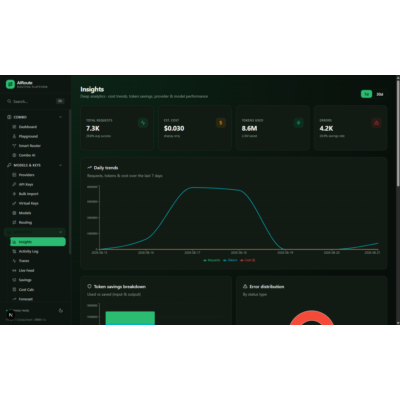The image size is (400, 400).
Task: Select the active Insights menu item
Action: [38, 242]
